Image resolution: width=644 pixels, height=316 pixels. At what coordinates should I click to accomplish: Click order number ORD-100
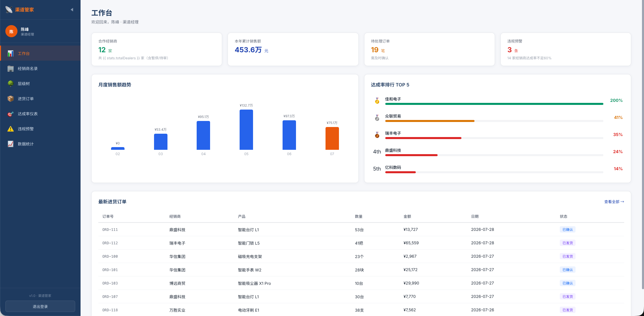[x=110, y=256]
